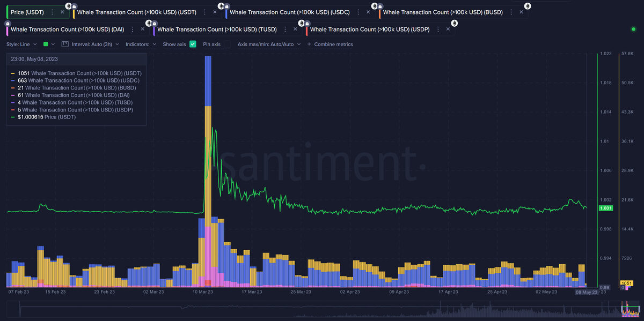Image resolution: width=644 pixels, height=321 pixels.
Task: Click tooltip row 61 Whale Transaction Count (DAI)
Action: coord(70,95)
